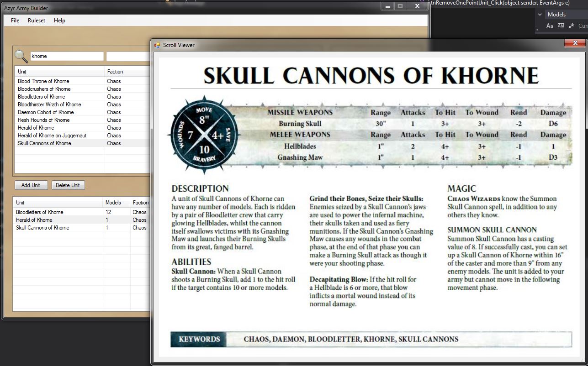Click the empty second filter field
The height and width of the screenshot is (366, 588).
[128, 56]
